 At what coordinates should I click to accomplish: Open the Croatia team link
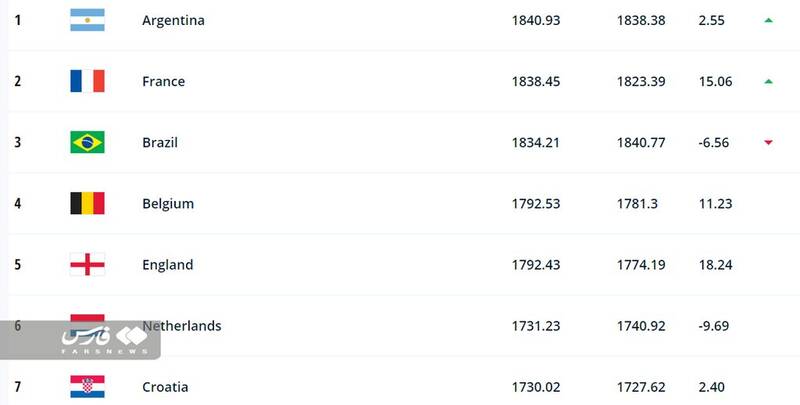[165, 386]
